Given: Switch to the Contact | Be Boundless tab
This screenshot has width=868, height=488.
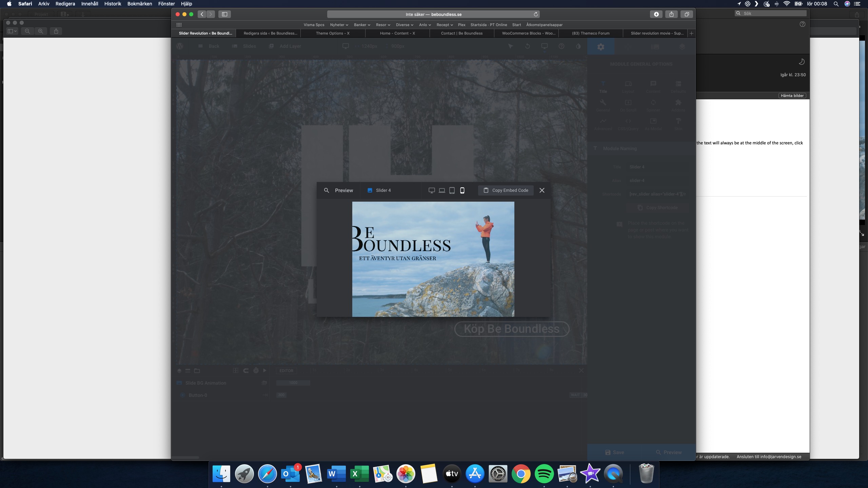Looking at the screenshot, I should pyautogui.click(x=462, y=33).
